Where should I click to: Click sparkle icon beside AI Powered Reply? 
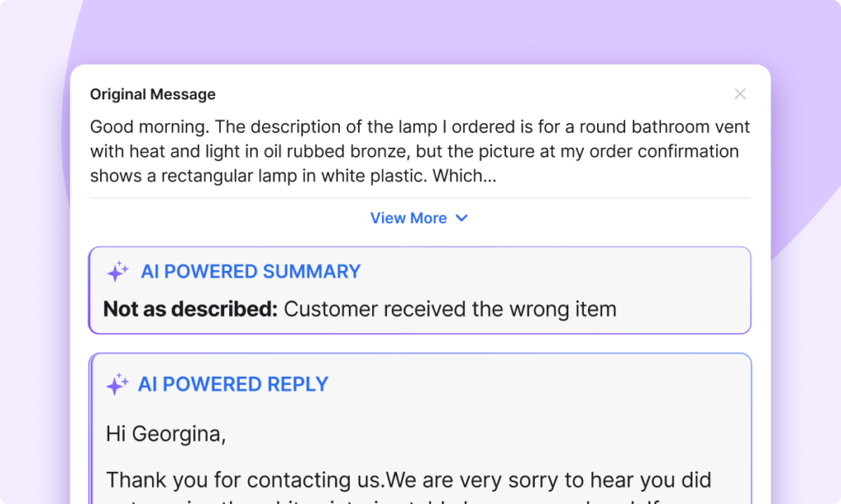117,384
